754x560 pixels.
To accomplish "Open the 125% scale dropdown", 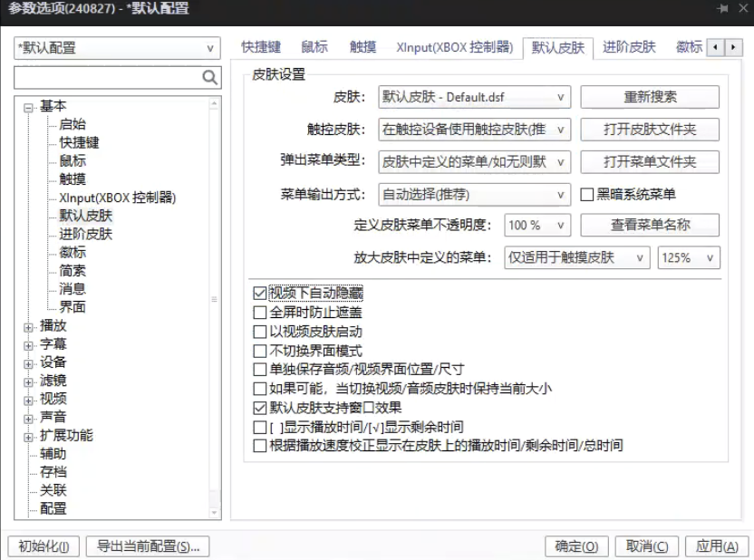I will tap(689, 257).
